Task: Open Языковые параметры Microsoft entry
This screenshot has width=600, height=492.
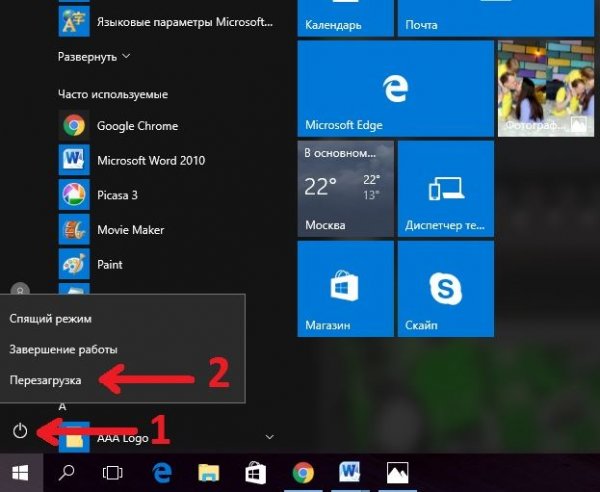Action: tap(166, 22)
